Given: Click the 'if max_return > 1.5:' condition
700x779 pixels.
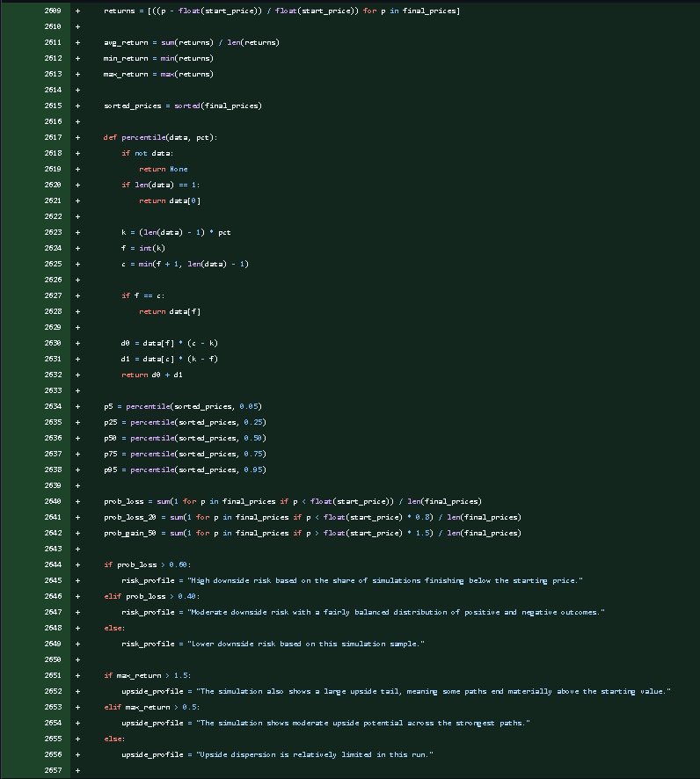Looking at the screenshot, I should pos(148,675).
